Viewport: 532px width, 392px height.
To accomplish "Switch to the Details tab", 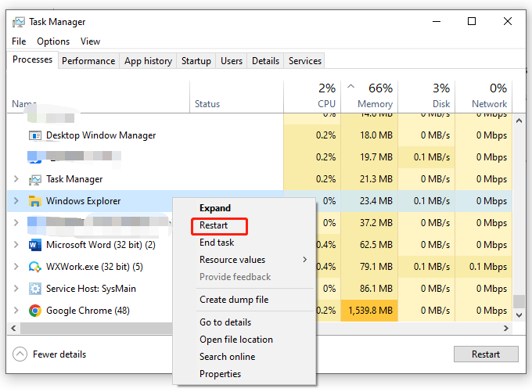I will point(265,61).
